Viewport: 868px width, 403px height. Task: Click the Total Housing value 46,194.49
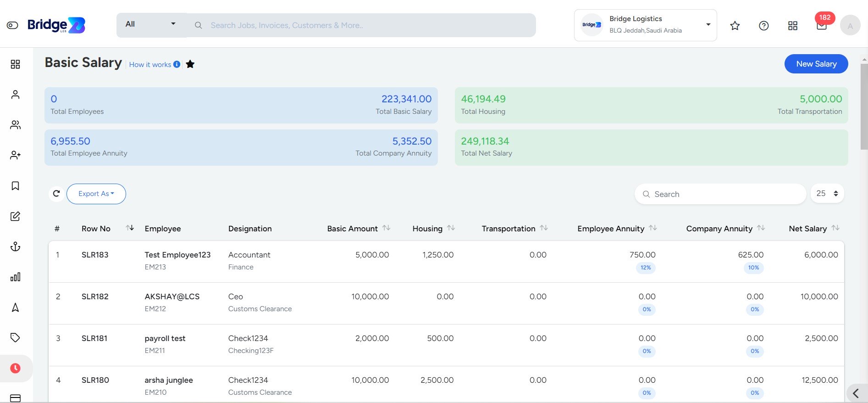483,99
